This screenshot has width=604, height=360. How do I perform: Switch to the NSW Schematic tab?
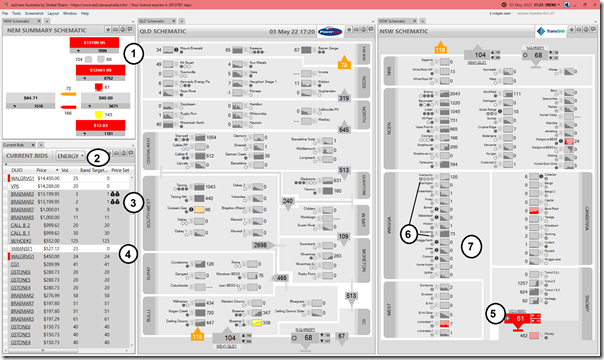[393, 21]
